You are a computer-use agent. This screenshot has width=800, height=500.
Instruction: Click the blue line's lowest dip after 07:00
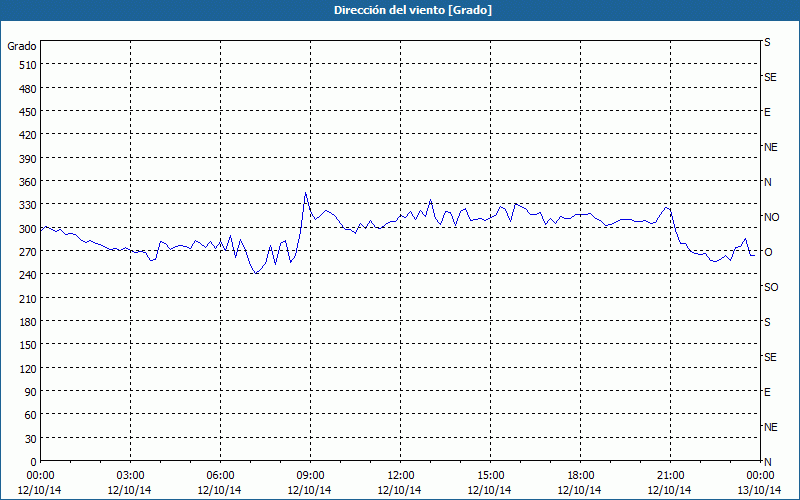pyautogui.click(x=256, y=273)
